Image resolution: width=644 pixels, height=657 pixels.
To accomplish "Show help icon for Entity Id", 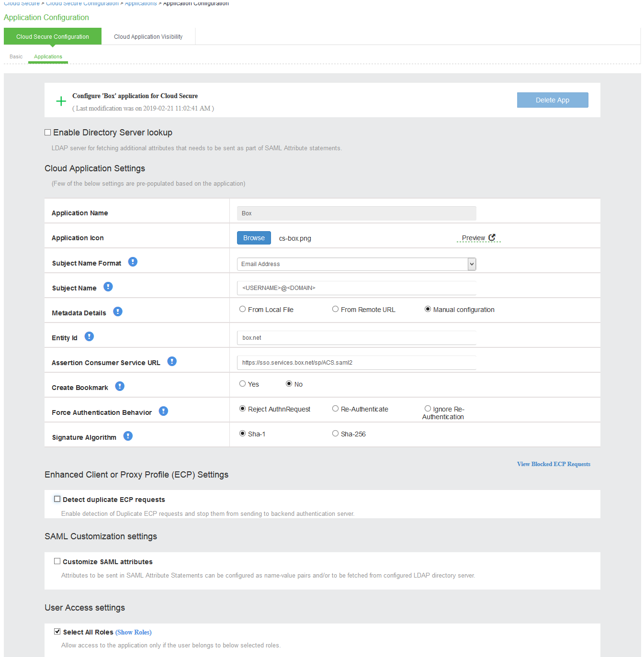I will point(89,336).
